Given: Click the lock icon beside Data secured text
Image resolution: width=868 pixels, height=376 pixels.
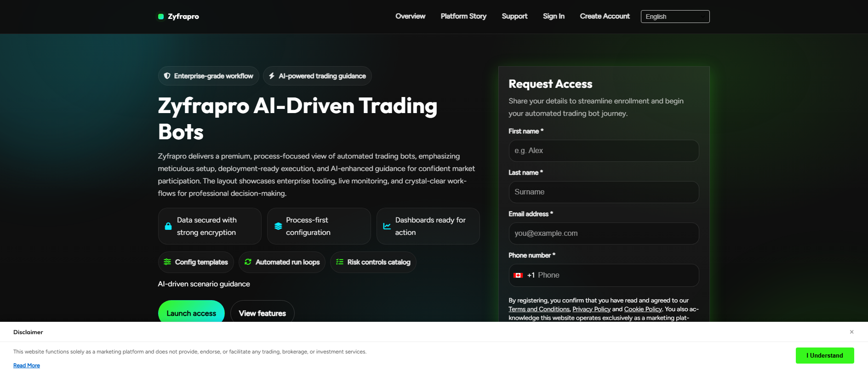Looking at the screenshot, I should tap(168, 226).
